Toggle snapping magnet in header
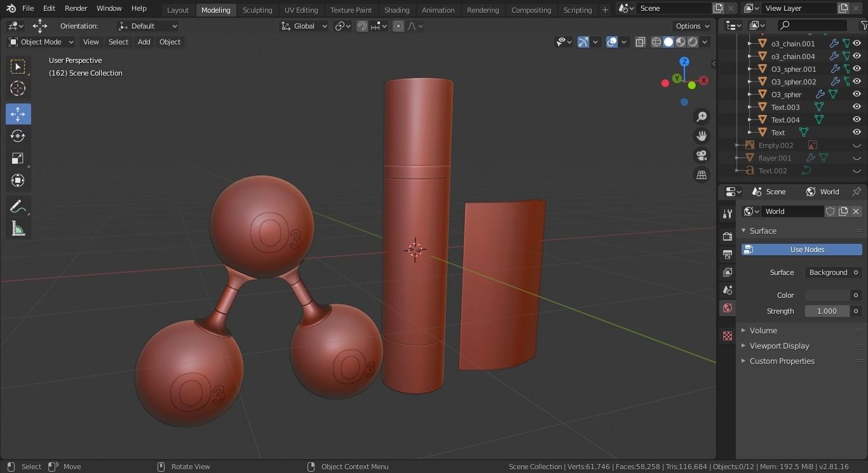Image resolution: width=868 pixels, height=473 pixels. (x=362, y=26)
